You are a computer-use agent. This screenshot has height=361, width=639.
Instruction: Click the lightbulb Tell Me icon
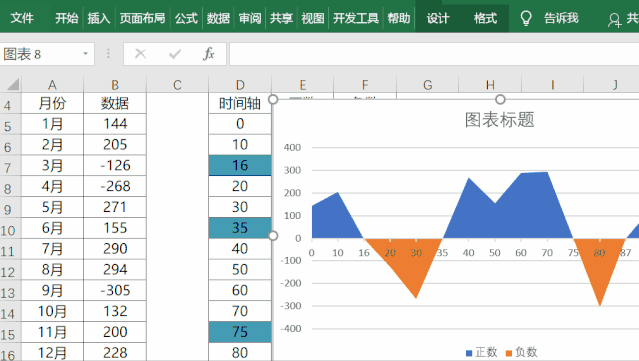526,18
